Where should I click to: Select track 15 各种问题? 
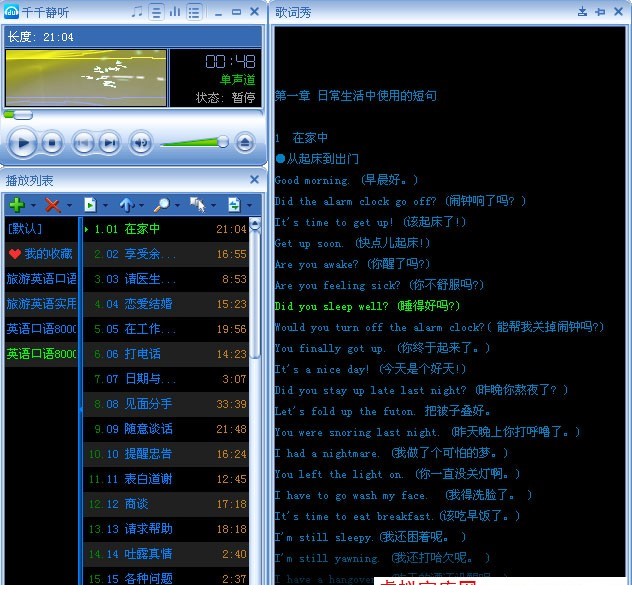[x=166, y=577]
